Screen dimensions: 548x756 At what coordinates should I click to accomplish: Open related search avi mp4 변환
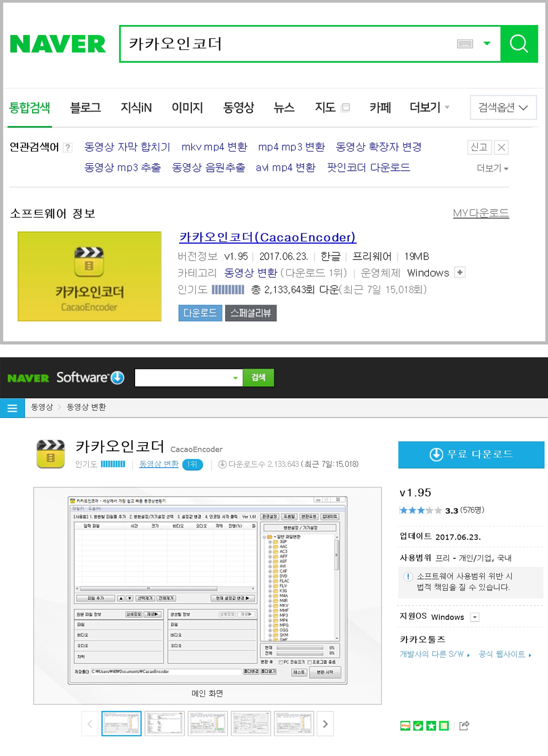pyautogui.click(x=286, y=168)
